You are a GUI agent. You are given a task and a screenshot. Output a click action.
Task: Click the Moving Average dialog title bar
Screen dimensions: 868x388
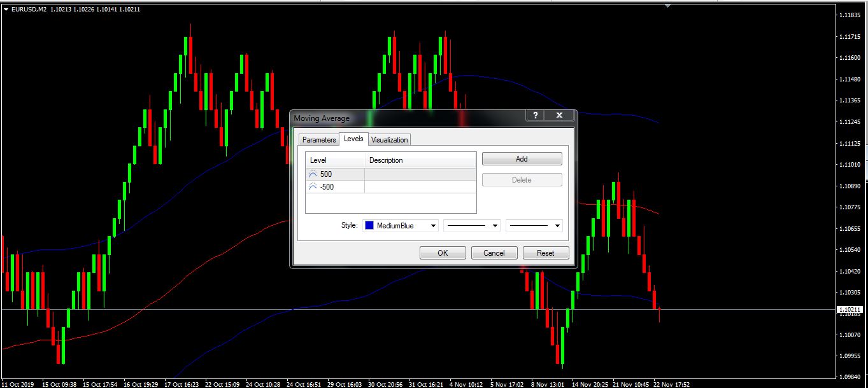click(x=408, y=118)
